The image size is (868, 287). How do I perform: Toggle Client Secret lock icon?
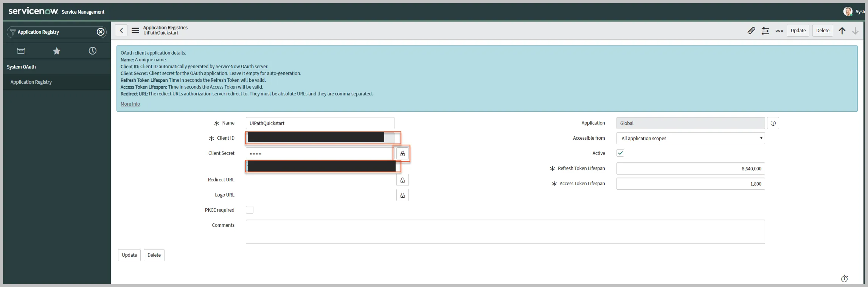(x=402, y=153)
